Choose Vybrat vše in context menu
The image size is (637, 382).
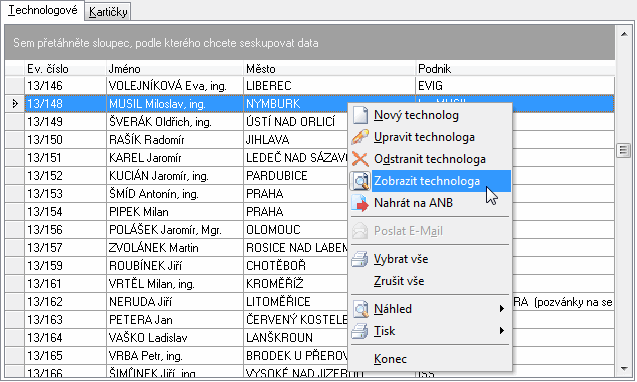coord(430,259)
